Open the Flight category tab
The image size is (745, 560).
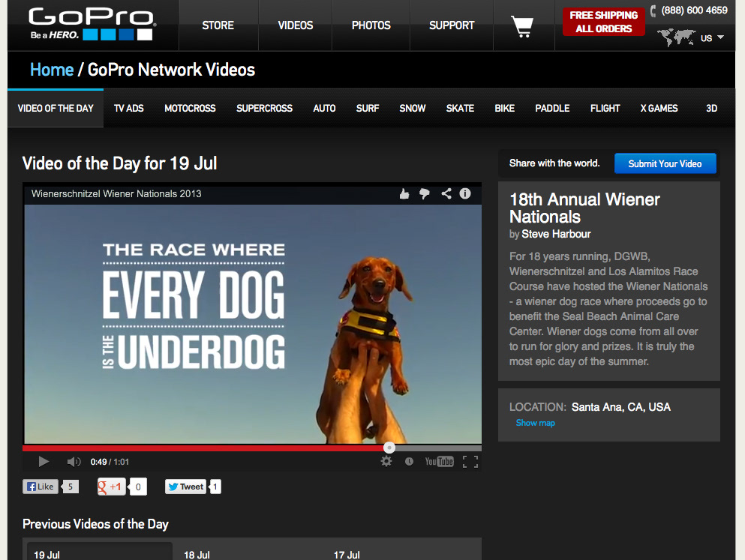click(605, 108)
